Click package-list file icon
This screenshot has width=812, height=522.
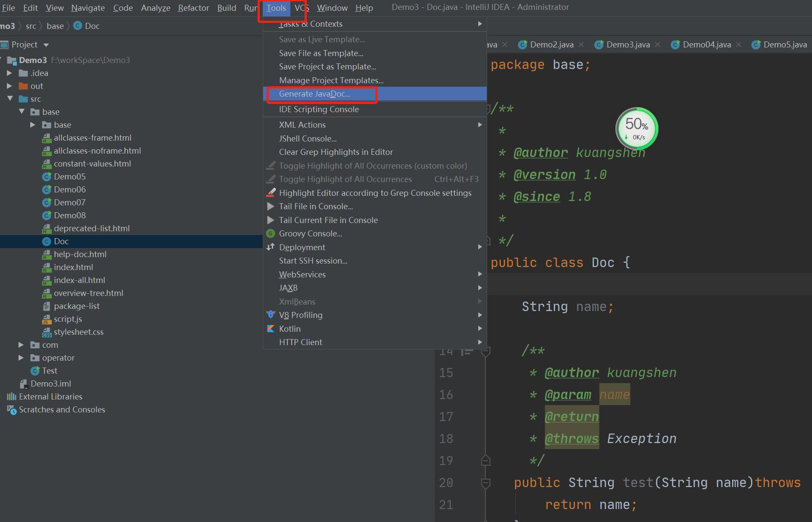coord(47,306)
